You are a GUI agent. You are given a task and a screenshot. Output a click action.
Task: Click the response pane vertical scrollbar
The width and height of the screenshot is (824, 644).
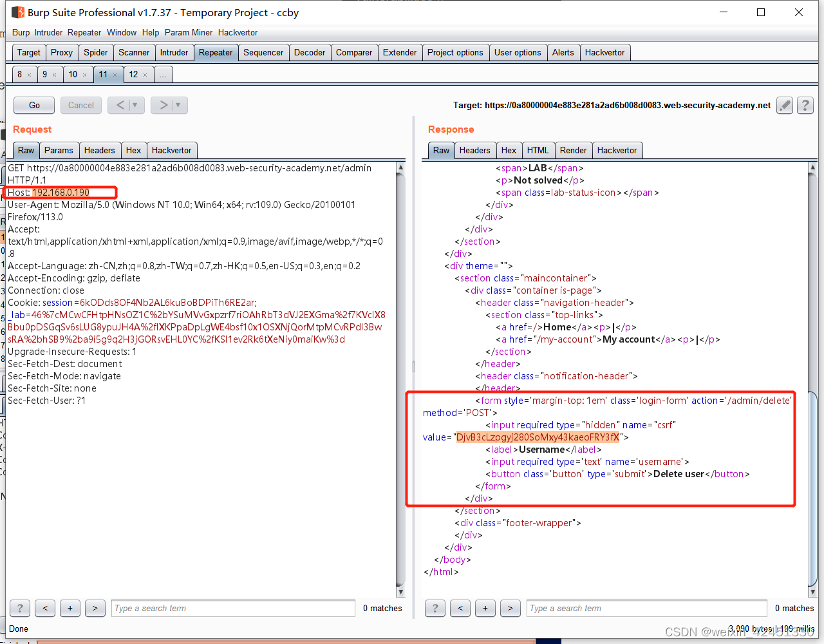pyautogui.click(x=812, y=380)
